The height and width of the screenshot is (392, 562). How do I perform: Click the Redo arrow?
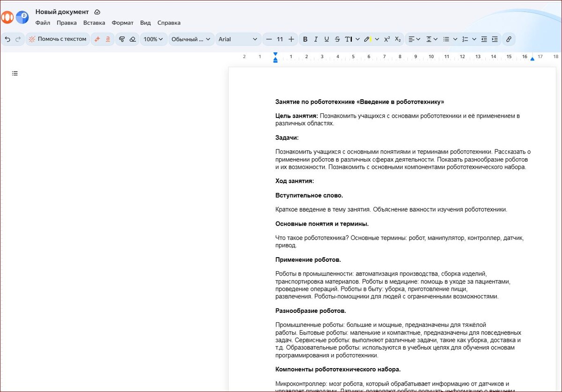(18, 39)
